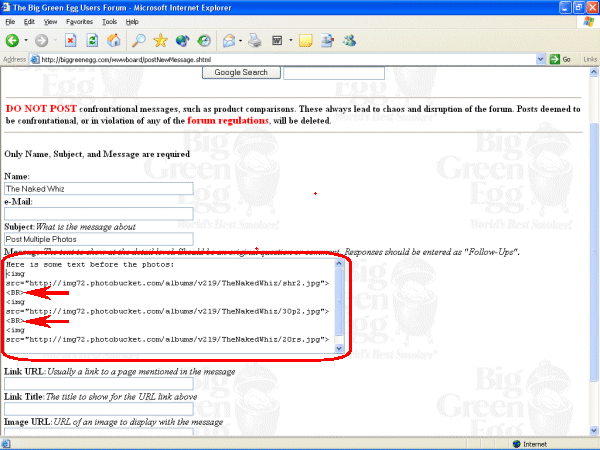Screen dimensions: 600x450
Task: Click the Message box scroll down arrow
Action: point(339,348)
